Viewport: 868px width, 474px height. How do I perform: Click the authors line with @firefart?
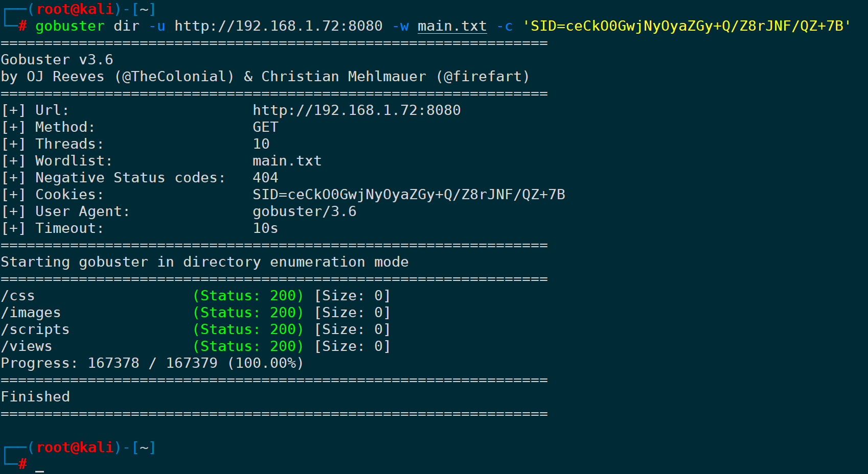[x=265, y=77]
